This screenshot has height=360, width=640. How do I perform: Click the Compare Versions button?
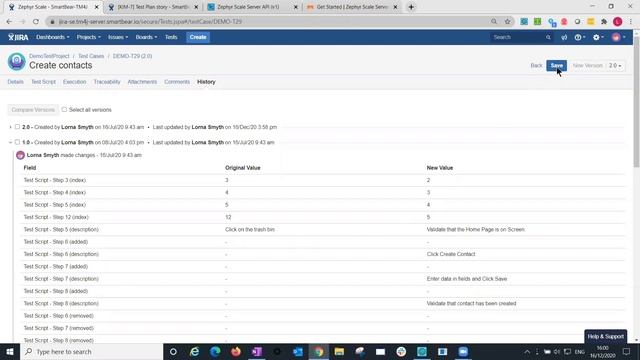pos(33,110)
